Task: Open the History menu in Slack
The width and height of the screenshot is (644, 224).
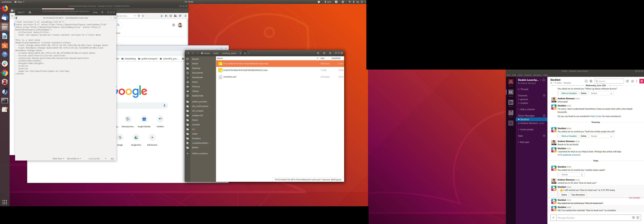Action: click(528, 75)
